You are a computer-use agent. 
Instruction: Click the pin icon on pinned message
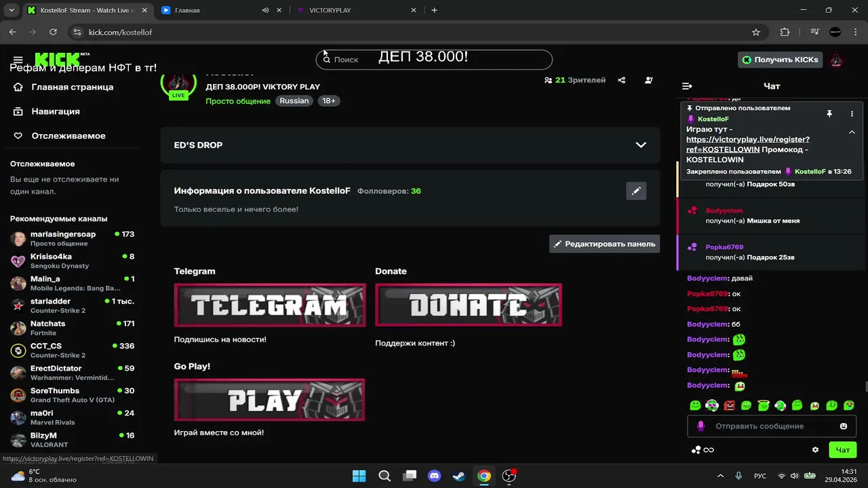829,114
